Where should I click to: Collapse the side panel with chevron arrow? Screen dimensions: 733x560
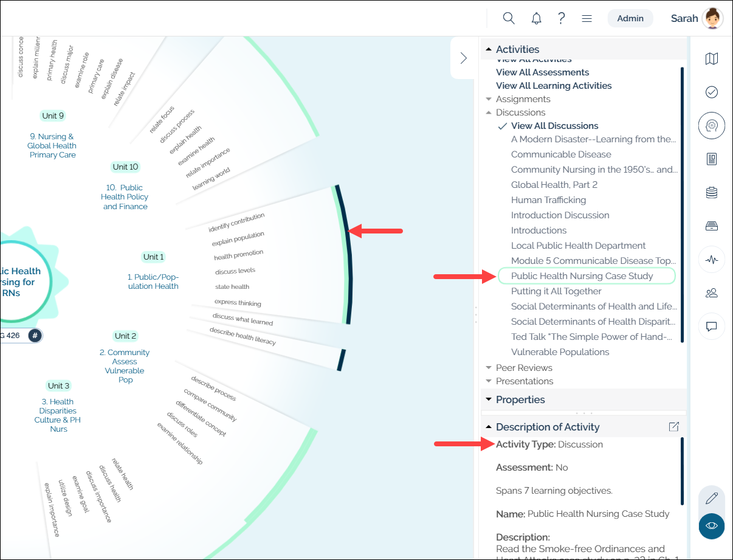pyautogui.click(x=463, y=58)
